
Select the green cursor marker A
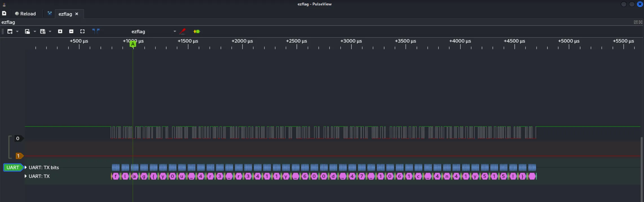pos(133,44)
